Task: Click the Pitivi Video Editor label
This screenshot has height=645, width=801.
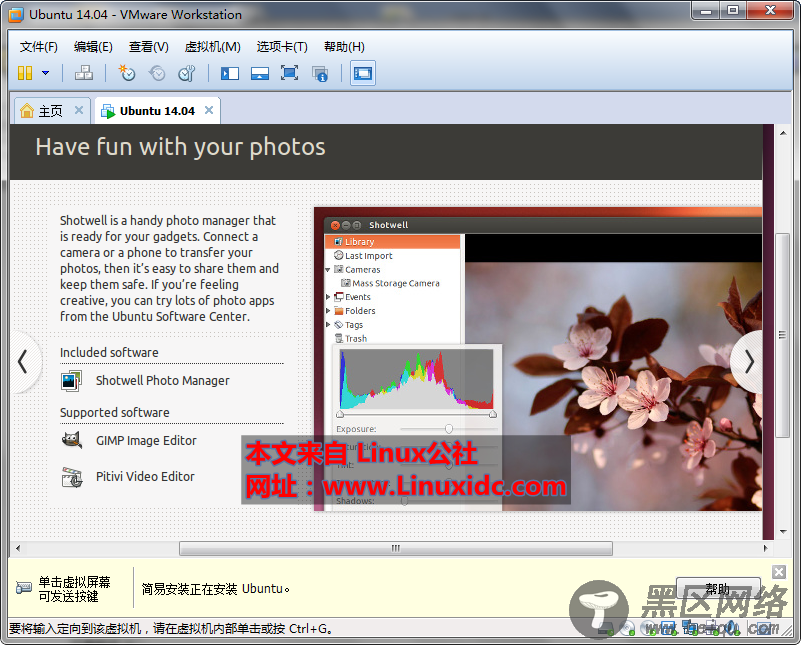Action: [x=145, y=476]
